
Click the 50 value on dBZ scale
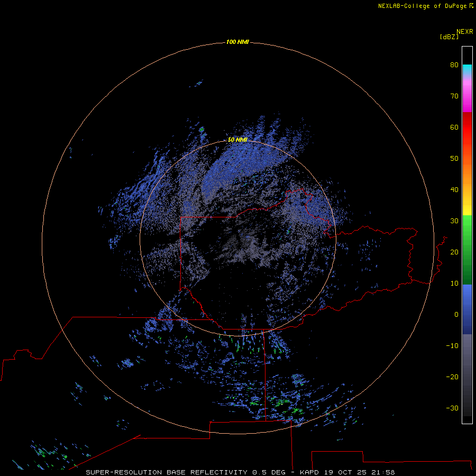click(x=454, y=159)
